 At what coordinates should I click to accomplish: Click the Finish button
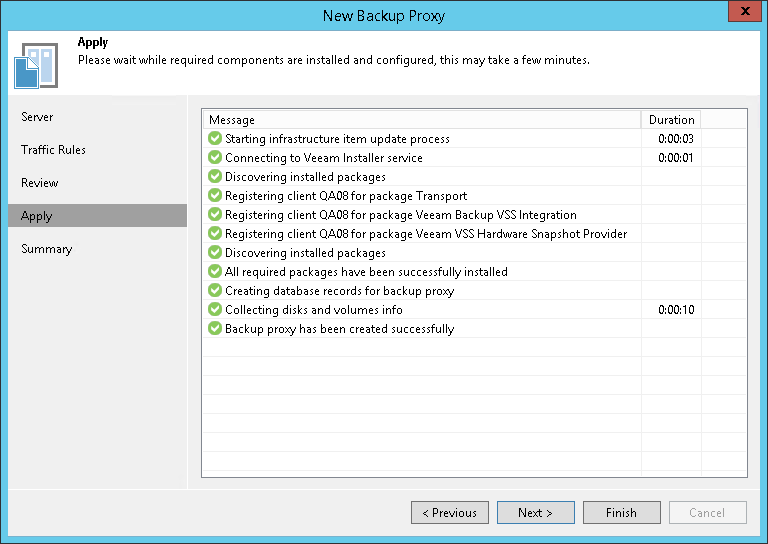(x=621, y=513)
